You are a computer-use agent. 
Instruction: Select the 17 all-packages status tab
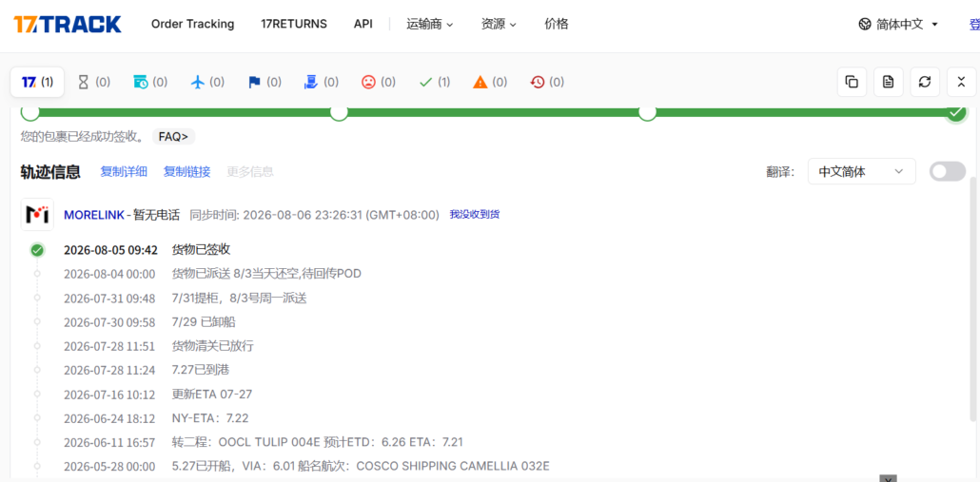[37, 82]
